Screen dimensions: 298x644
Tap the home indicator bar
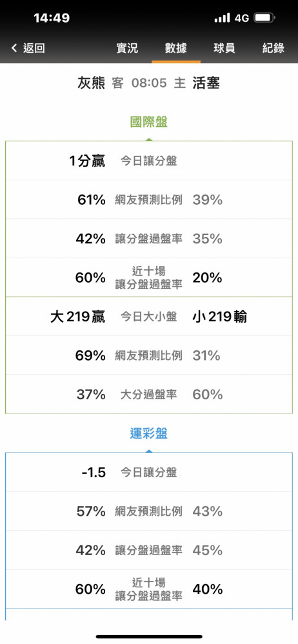coord(149,637)
